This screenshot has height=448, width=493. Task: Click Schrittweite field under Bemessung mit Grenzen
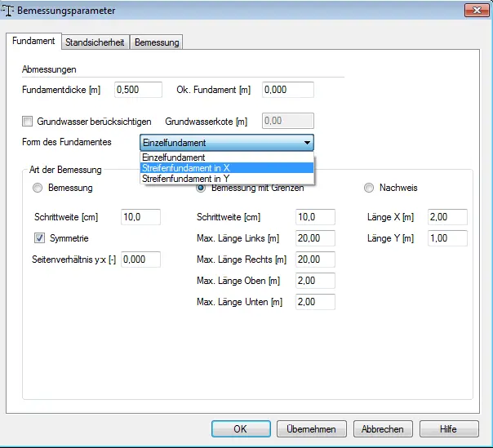click(315, 217)
